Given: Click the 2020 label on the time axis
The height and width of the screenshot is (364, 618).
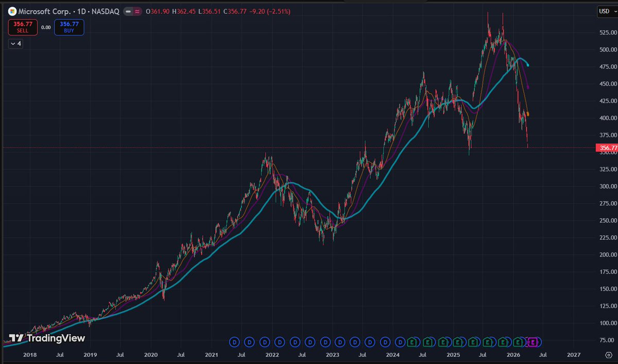Looking at the screenshot, I should (150, 355).
